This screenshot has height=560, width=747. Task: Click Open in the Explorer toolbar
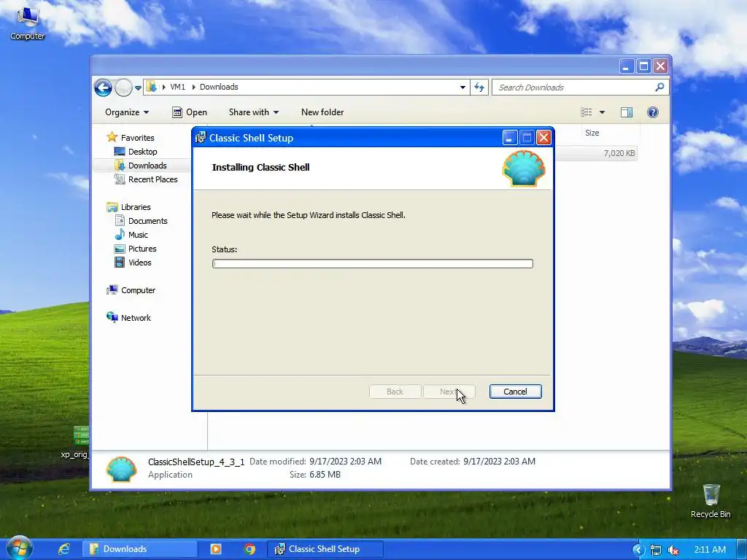click(x=190, y=112)
